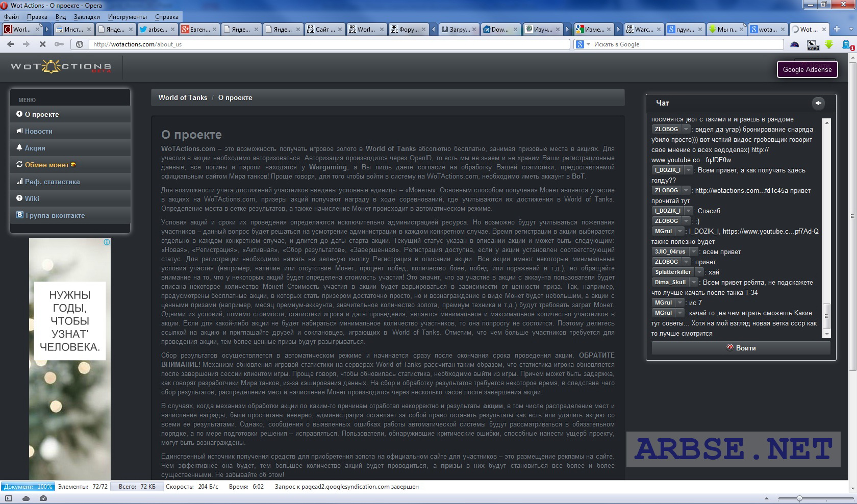Open the Закладки menu
The width and height of the screenshot is (857, 504).
[x=87, y=17]
